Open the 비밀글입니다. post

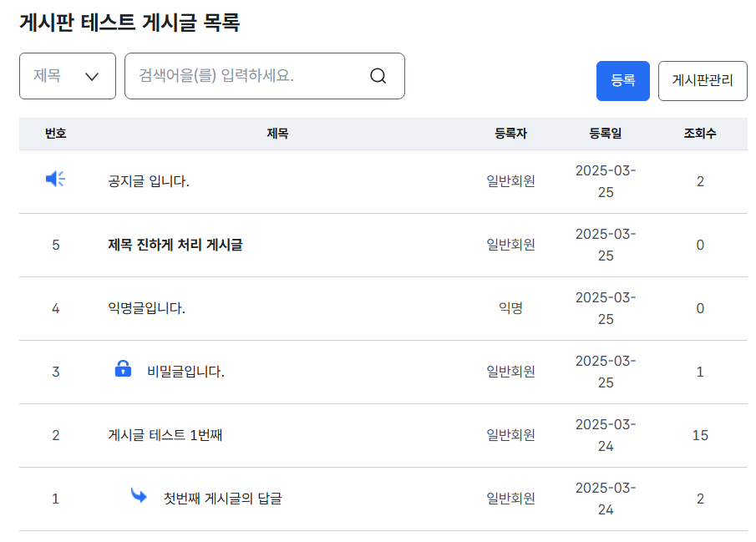(185, 372)
